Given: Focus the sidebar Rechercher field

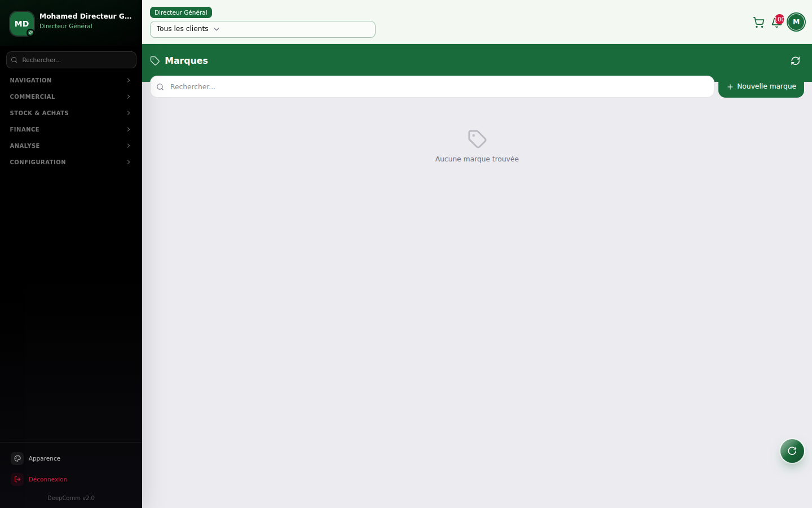Looking at the screenshot, I should (x=71, y=60).
